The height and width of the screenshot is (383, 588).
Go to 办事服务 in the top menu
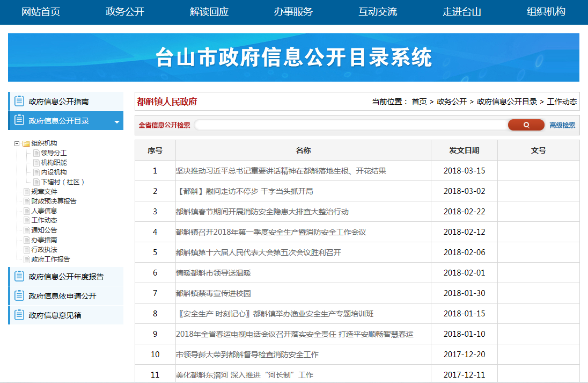click(x=293, y=12)
